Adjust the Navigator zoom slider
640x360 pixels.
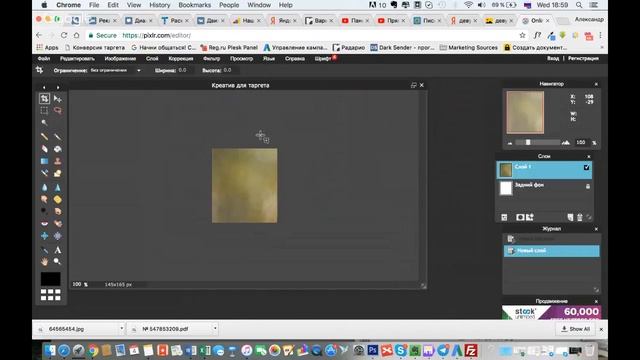pos(528,142)
